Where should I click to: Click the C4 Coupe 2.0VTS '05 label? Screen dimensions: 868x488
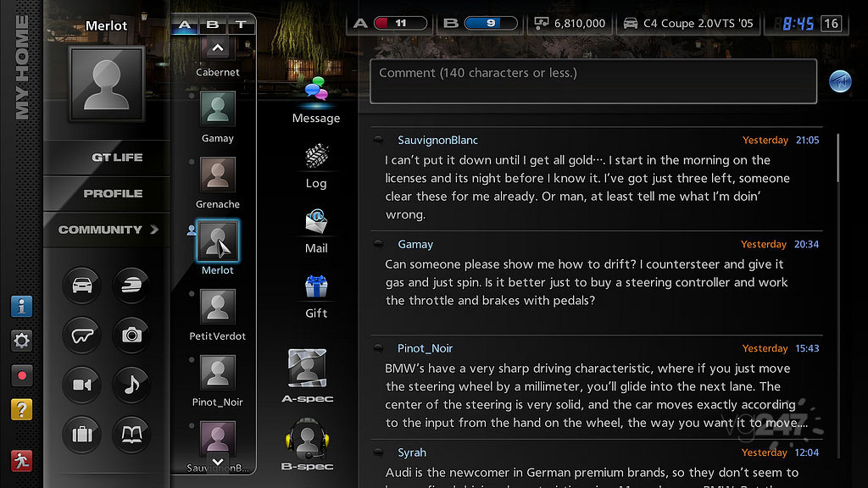pyautogui.click(x=698, y=23)
